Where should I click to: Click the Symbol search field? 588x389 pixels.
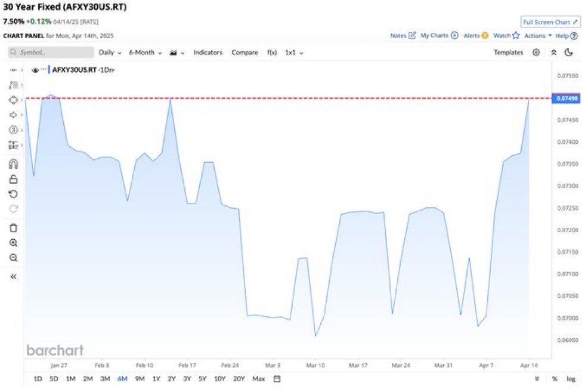(x=51, y=53)
